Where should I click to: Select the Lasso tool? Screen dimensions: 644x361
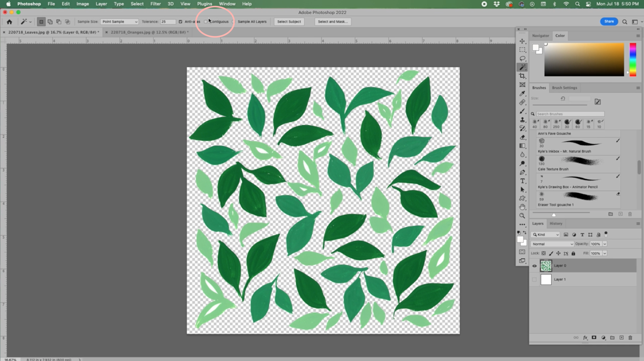[x=522, y=59]
